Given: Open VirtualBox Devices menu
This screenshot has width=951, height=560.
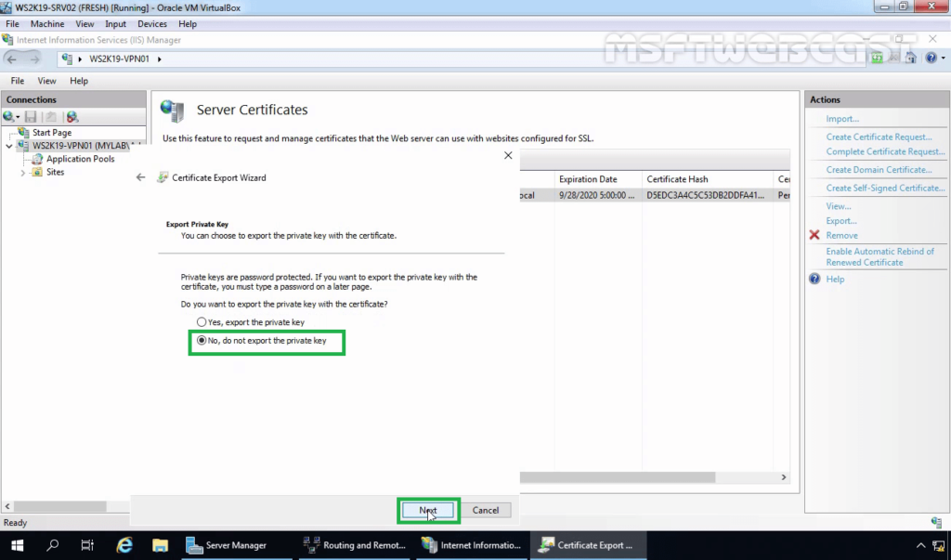Looking at the screenshot, I should click(x=152, y=23).
